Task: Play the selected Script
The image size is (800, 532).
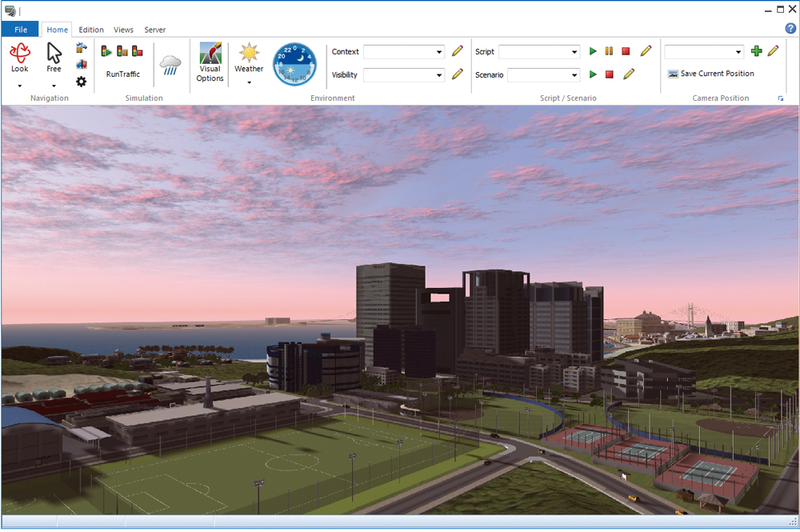Action: [x=593, y=51]
